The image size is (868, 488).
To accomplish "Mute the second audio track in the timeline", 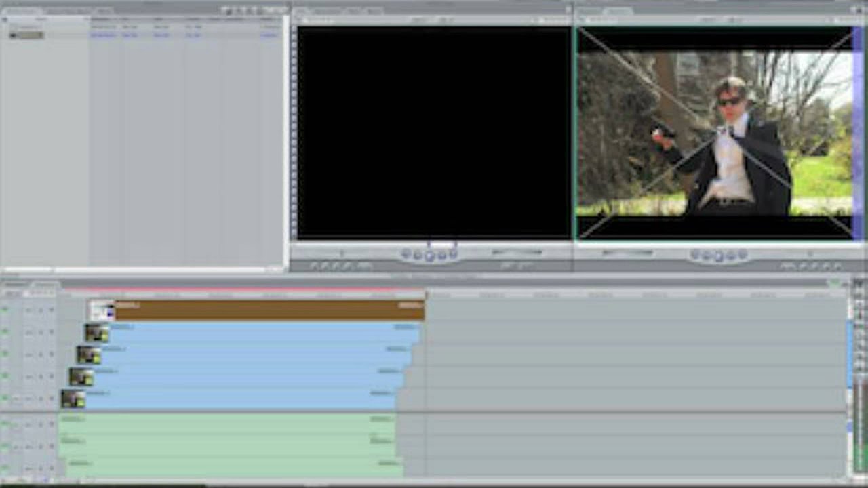I will [x=5, y=447].
